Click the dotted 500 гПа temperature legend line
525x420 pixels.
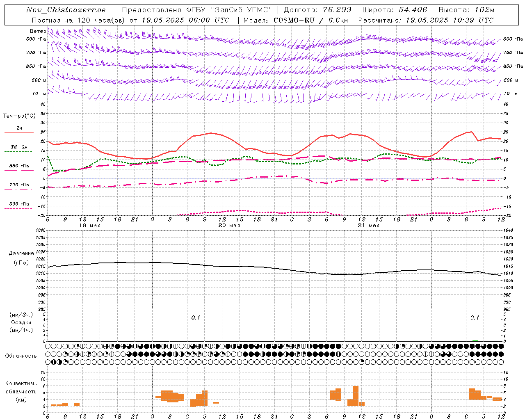tap(19, 208)
